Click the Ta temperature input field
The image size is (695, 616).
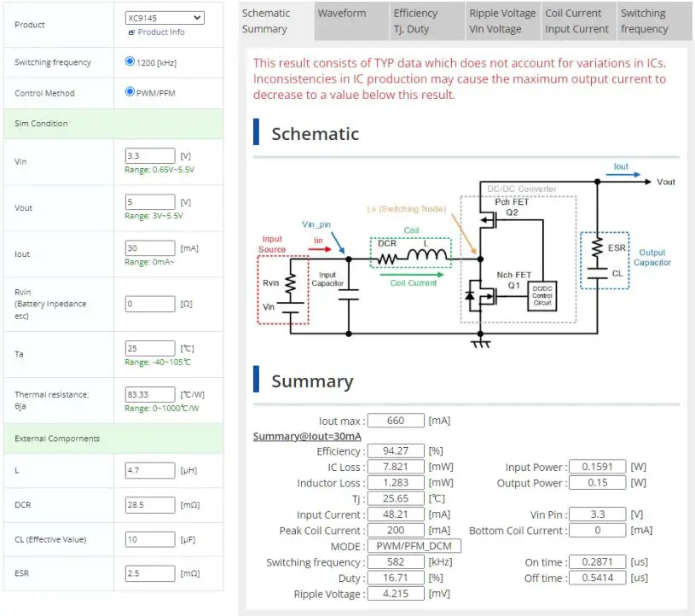point(149,349)
